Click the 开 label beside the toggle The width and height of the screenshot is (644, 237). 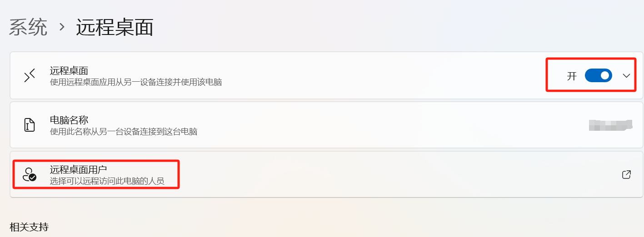(572, 76)
